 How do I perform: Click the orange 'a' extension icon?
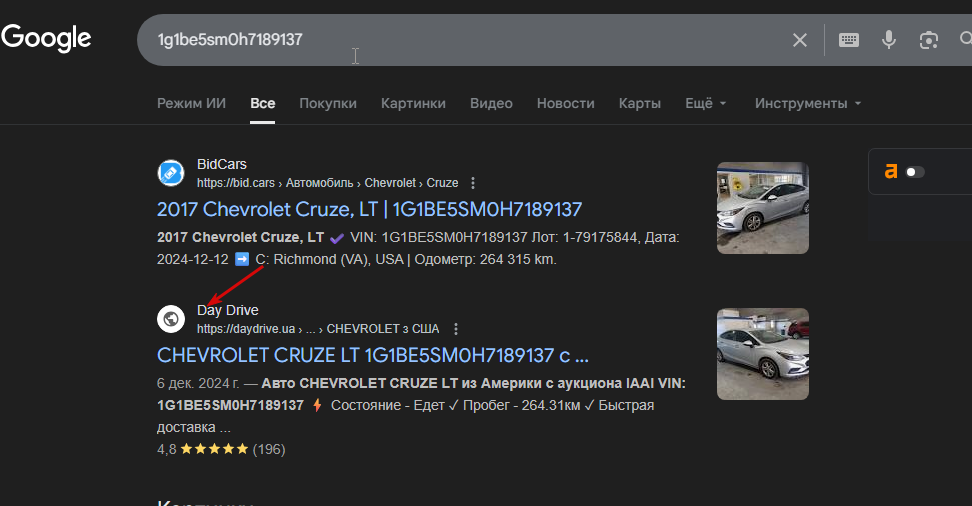pyautogui.click(x=891, y=172)
